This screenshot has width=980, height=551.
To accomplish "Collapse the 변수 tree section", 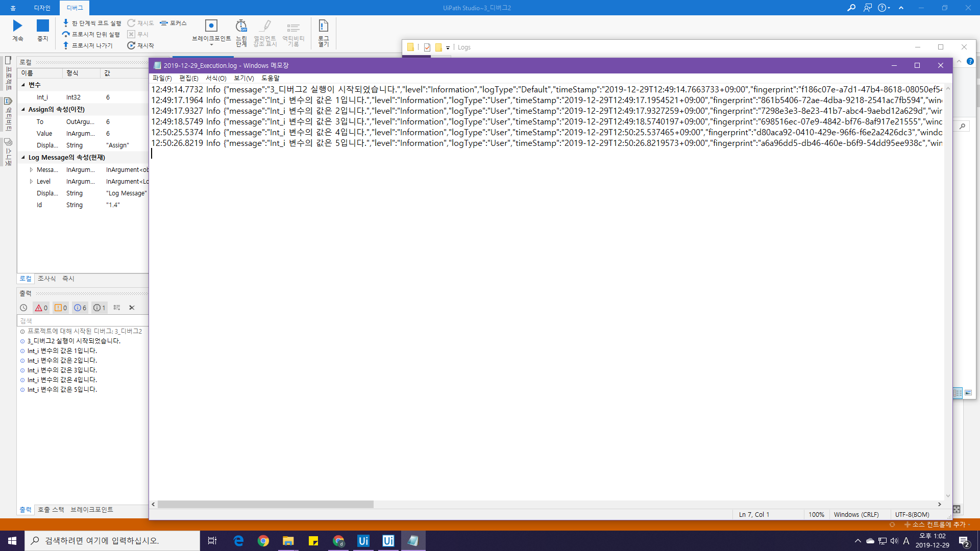I will [x=23, y=85].
